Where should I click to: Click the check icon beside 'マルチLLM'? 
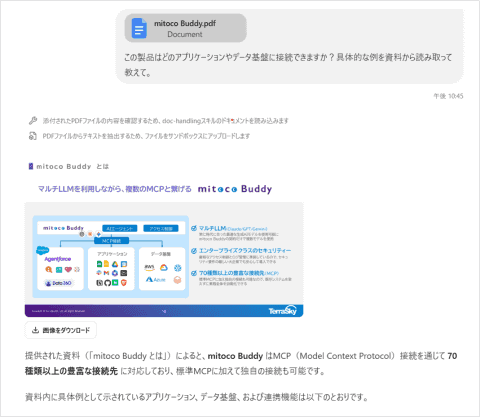pos(194,228)
